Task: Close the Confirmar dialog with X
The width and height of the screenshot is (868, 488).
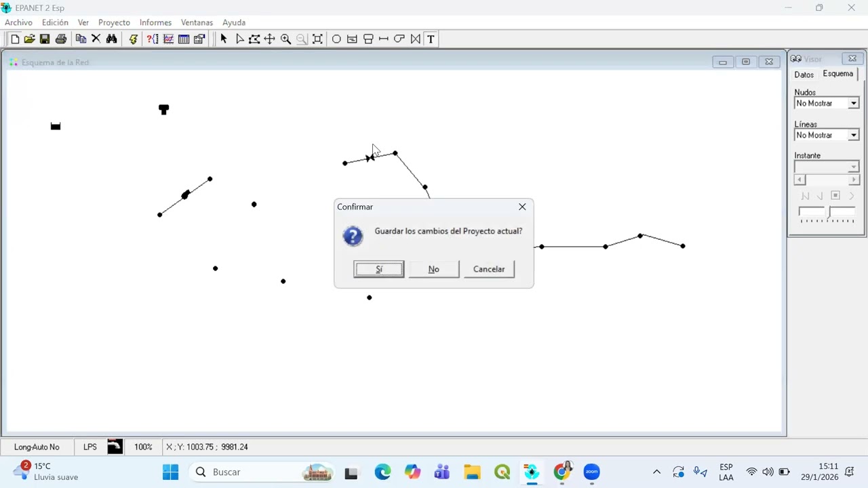Action: pyautogui.click(x=522, y=207)
